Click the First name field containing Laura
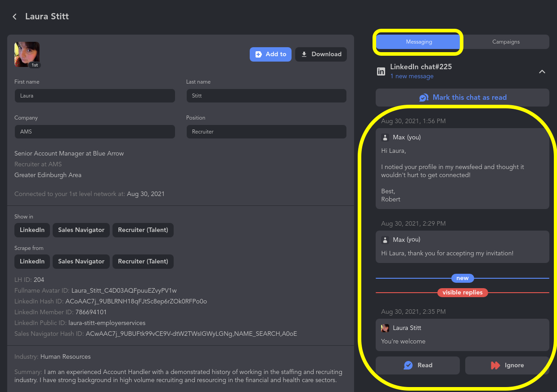Screen dimensions: 557x392 [x=94, y=96]
